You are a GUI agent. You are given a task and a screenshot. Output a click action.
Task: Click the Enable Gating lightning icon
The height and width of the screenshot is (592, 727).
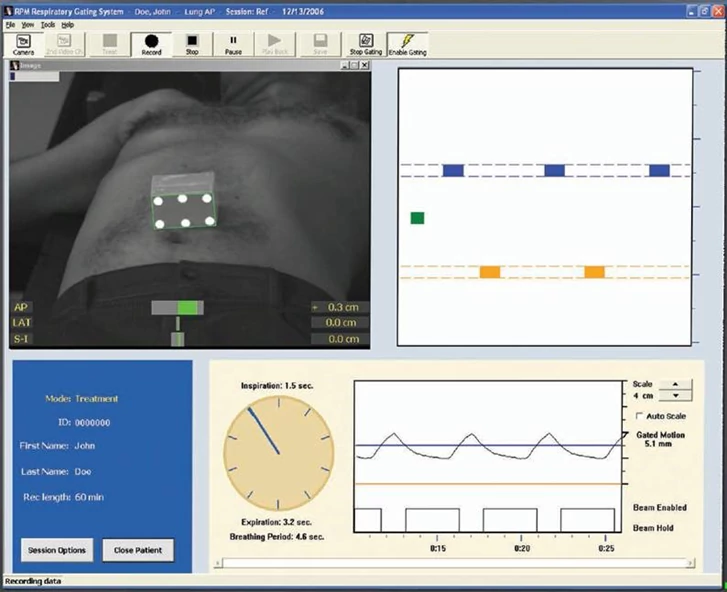pos(406,43)
